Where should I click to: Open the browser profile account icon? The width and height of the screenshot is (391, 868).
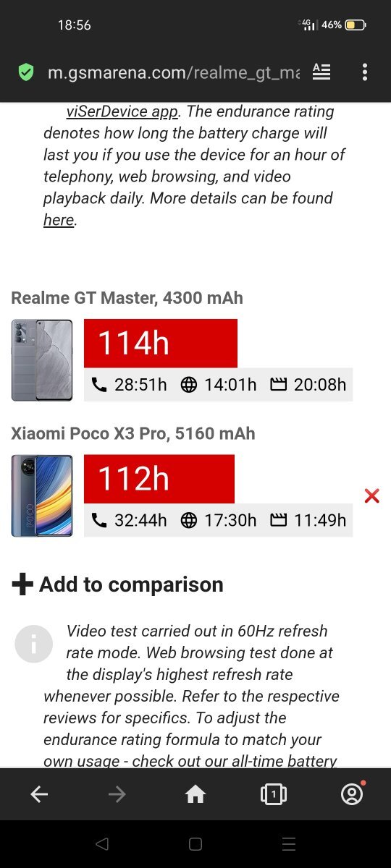point(352,793)
